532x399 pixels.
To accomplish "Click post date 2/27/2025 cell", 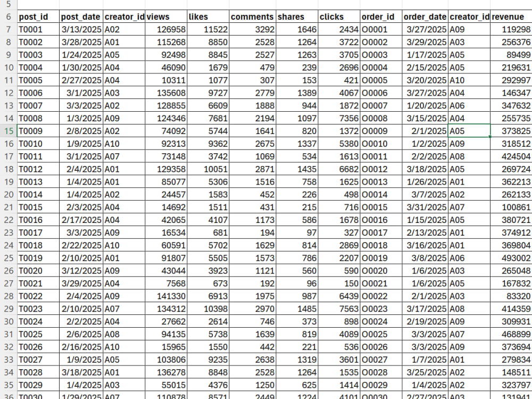I will pyautogui.click(x=81, y=80).
